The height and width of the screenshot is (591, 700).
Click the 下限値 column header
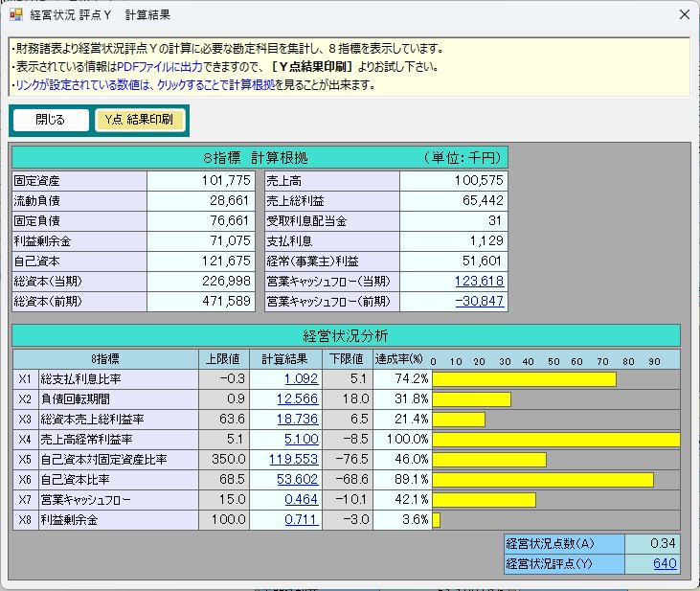348,359
